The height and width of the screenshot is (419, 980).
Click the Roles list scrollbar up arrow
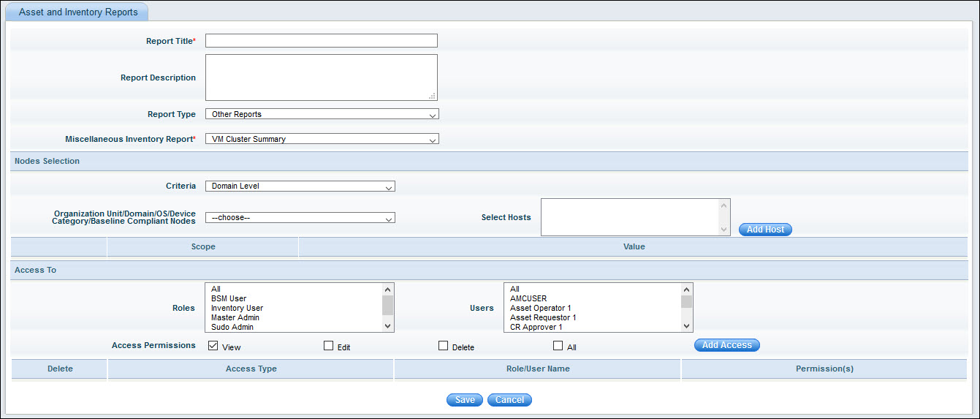388,290
